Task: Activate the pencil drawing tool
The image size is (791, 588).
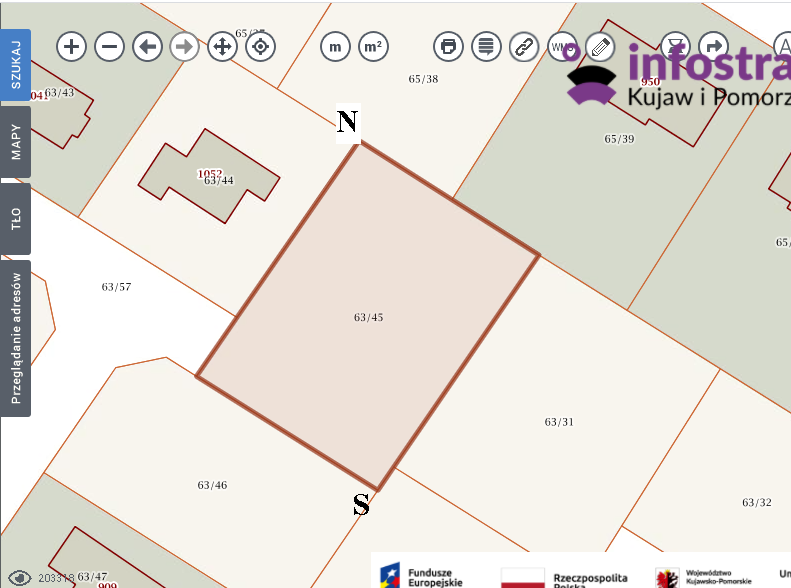Action: [x=600, y=46]
